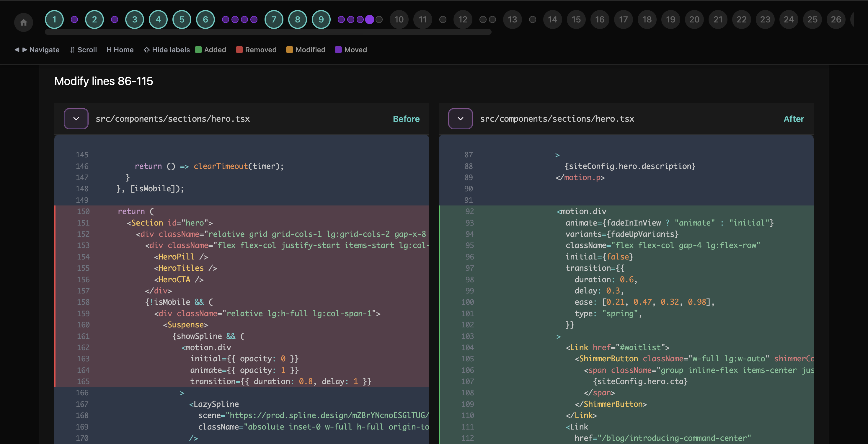Collapse the Before hero.tsx panel
This screenshot has height=444, width=868.
tap(76, 119)
